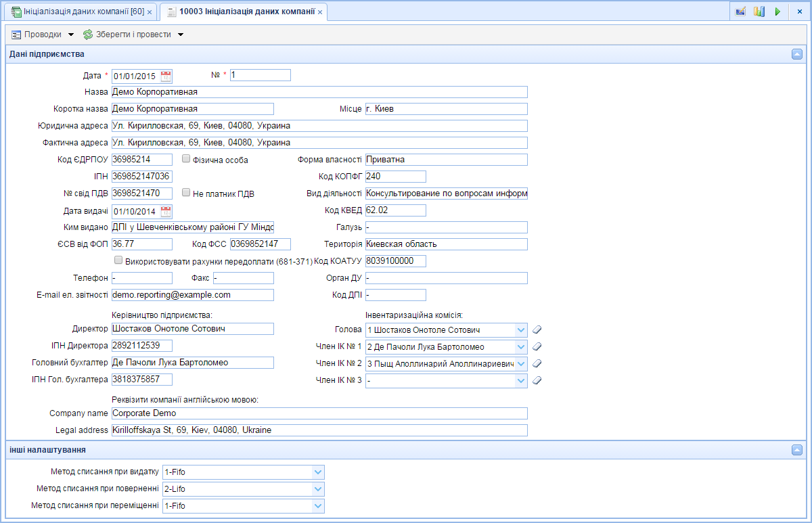The image size is (812, 523).
Task: Click the № свід ПДВ field
Action: (x=142, y=194)
